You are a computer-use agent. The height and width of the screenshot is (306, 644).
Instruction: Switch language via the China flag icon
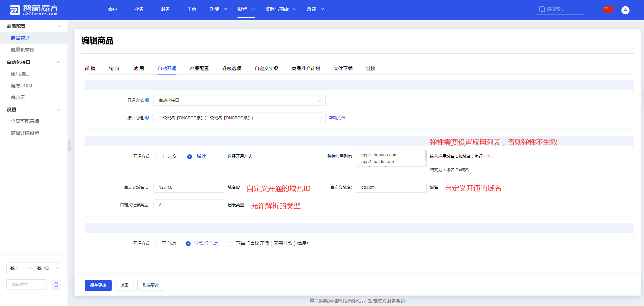coord(608,9)
